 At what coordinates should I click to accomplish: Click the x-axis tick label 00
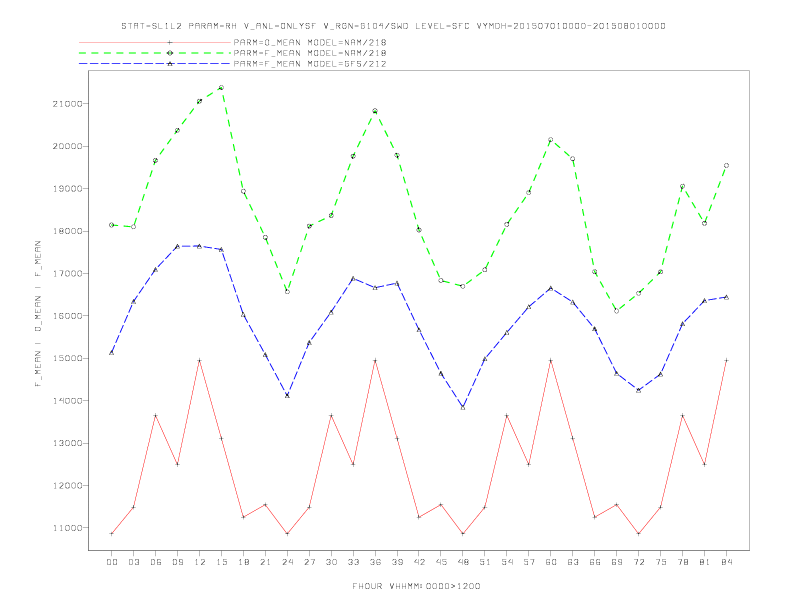112,562
